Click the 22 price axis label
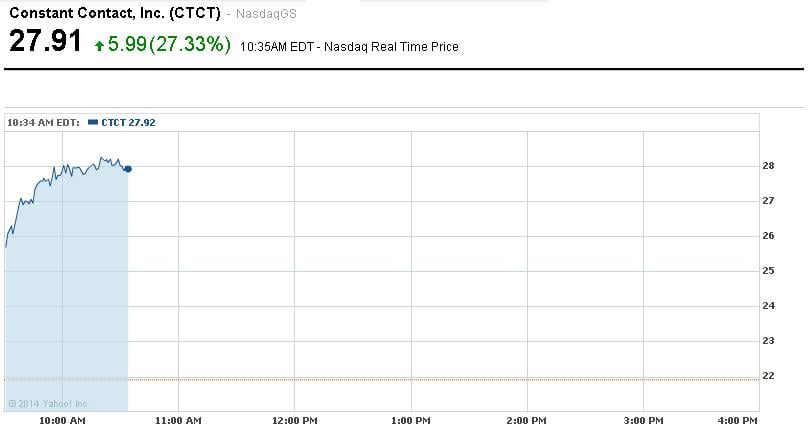Screen dimensions: 810x427 click(769, 376)
